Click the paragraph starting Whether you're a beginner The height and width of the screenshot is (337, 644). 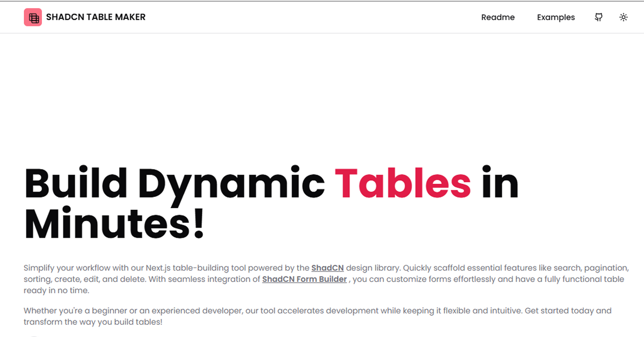pos(318,317)
